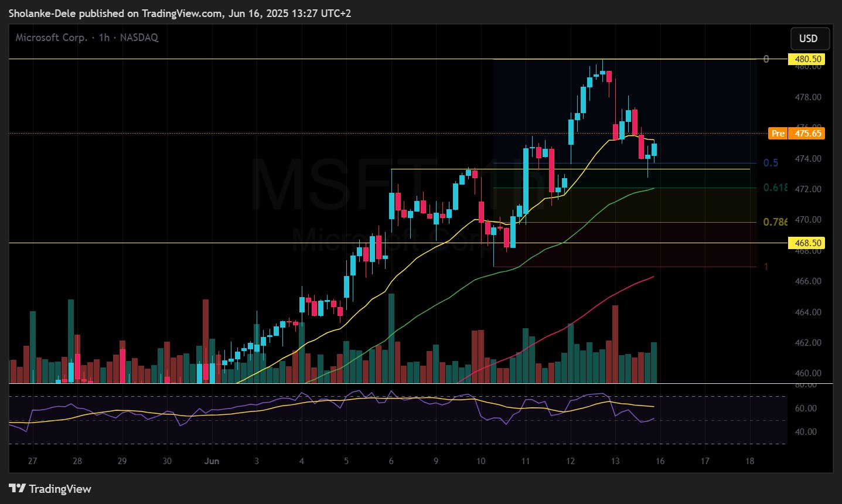Image resolution: width=842 pixels, height=504 pixels.
Task: Click date 13 on time axis
Action: point(615,461)
